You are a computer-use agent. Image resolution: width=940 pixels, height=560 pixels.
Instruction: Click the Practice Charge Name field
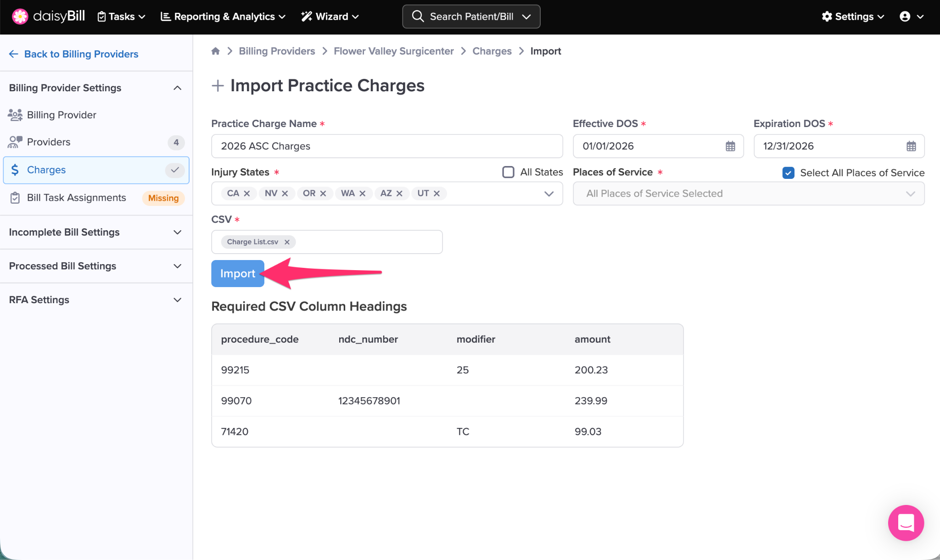click(386, 146)
